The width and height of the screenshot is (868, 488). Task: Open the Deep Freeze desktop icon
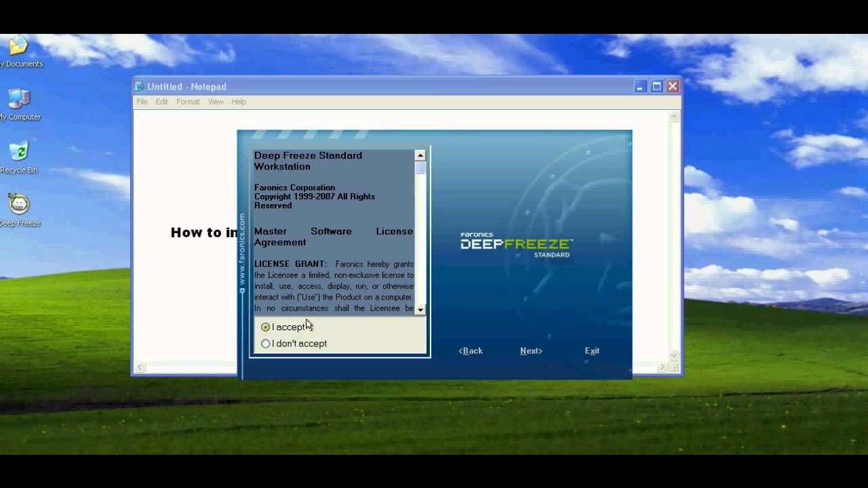(19, 210)
